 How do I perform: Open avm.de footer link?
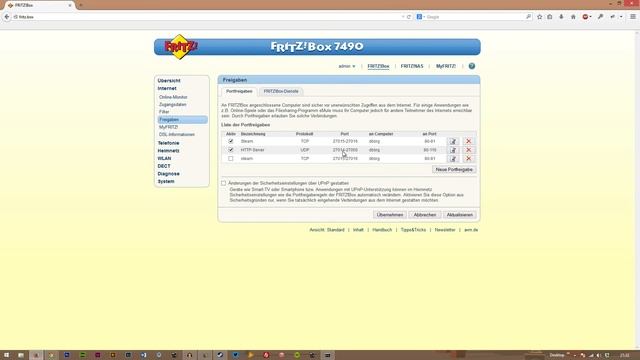[471, 230]
